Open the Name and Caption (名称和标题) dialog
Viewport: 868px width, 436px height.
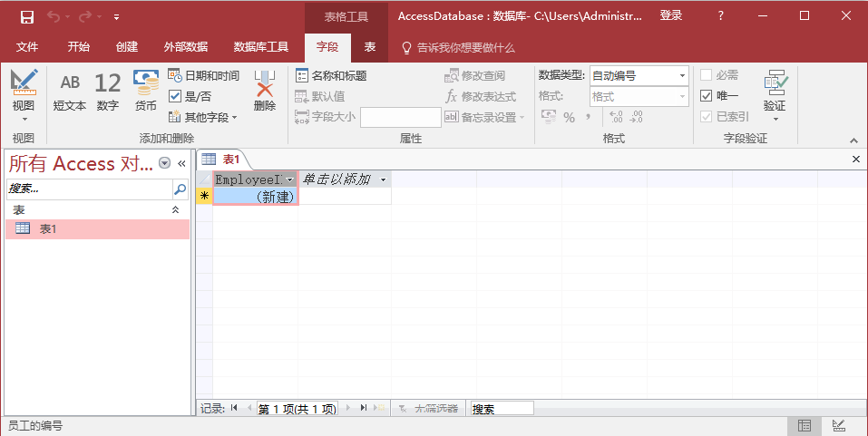[x=331, y=76]
